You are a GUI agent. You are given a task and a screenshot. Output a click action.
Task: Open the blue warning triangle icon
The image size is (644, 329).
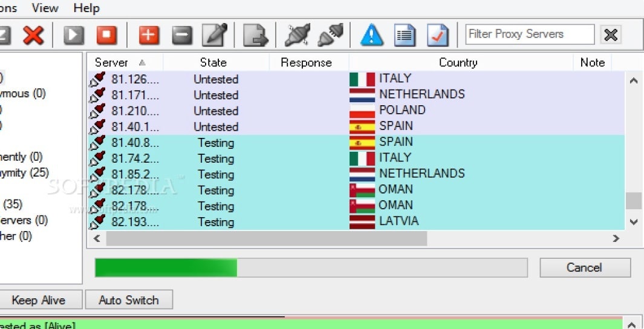pyautogui.click(x=372, y=35)
